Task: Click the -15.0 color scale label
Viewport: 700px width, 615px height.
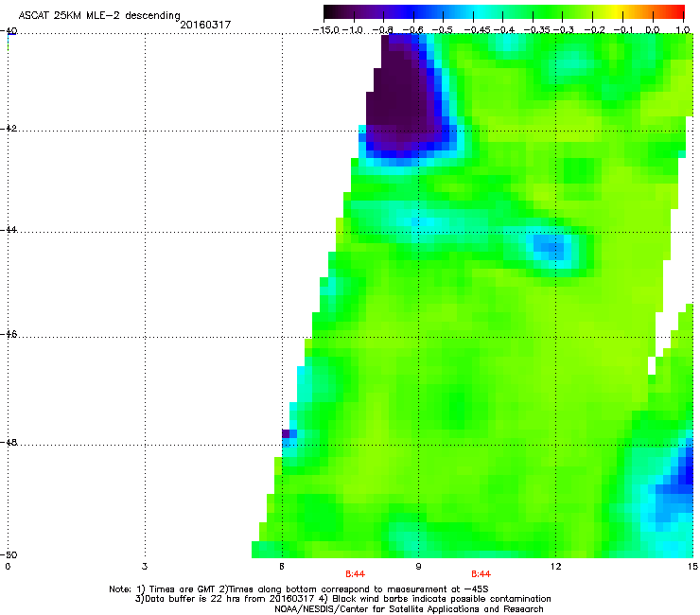Action: pyautogui.click(x=326, y=30)
